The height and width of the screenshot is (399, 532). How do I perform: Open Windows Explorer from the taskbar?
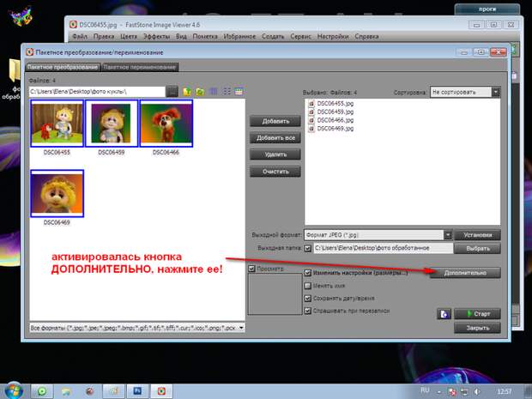point(66,391)
